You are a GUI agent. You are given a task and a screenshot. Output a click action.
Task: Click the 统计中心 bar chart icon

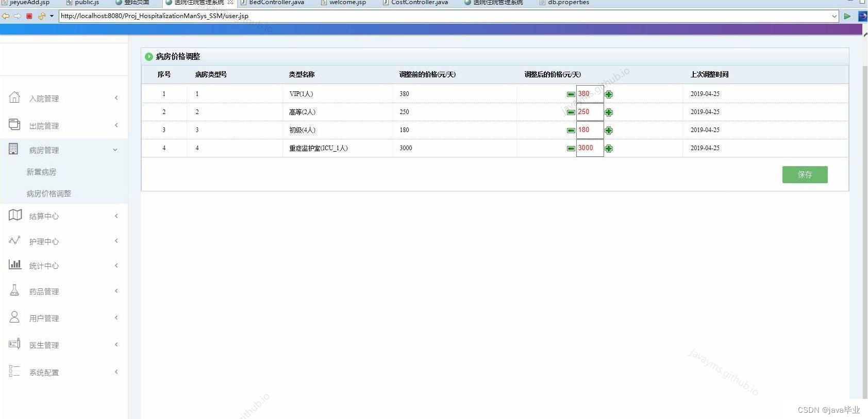(x=15, y=265)
